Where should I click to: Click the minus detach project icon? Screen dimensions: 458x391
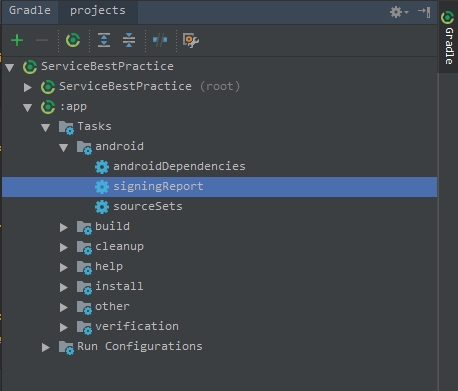[x=42, y=40]
